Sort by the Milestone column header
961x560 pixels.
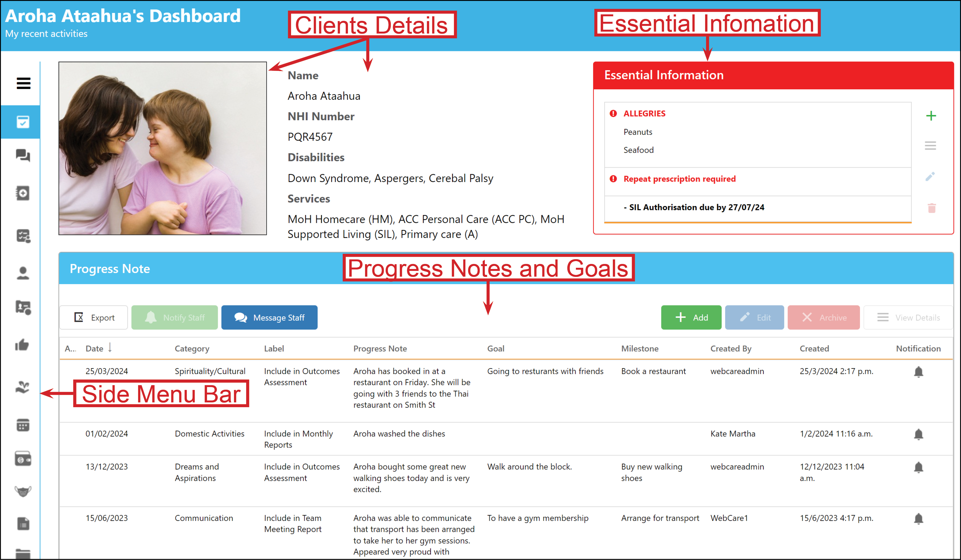pos(640,349)
